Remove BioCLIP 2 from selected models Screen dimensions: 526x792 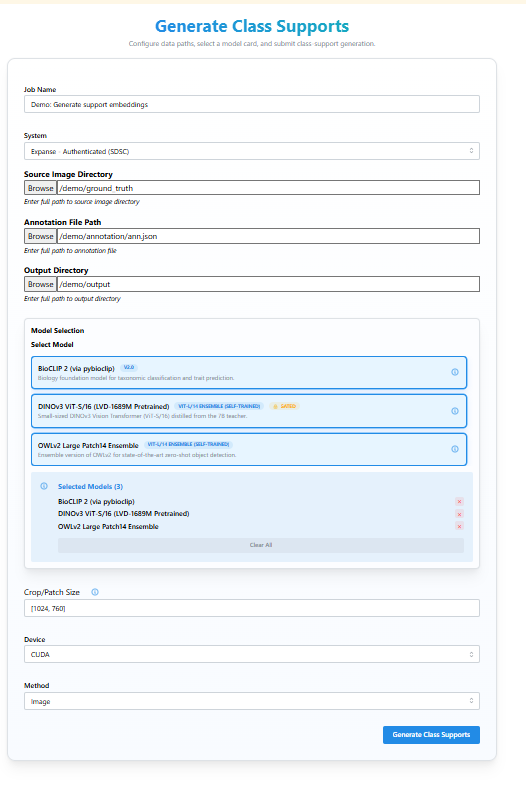coord(459,502)
